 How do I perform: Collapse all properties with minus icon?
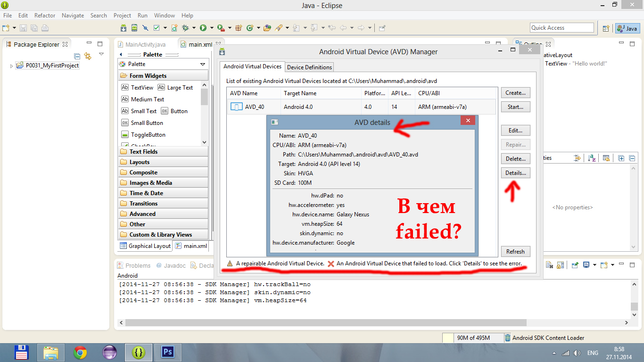pyautogui.click(x=632, y=158)
